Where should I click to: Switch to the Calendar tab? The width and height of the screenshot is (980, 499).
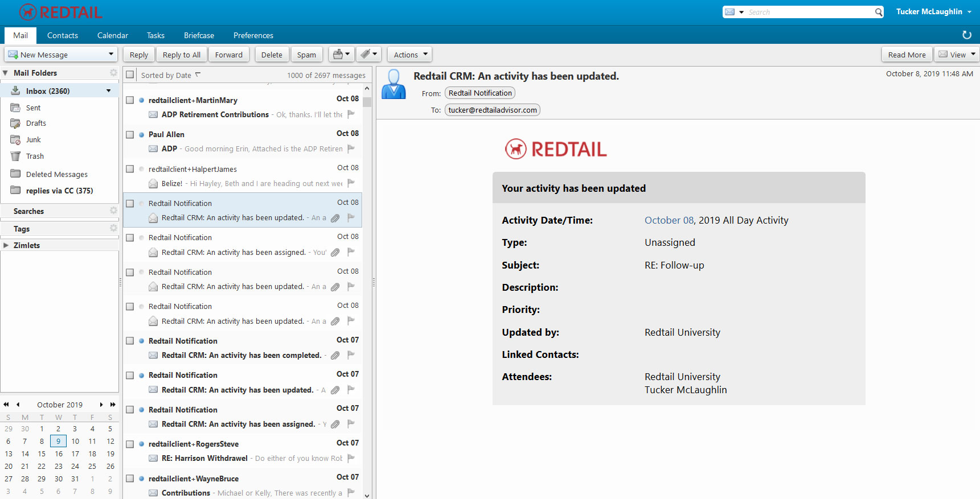(x=113, y=35)
